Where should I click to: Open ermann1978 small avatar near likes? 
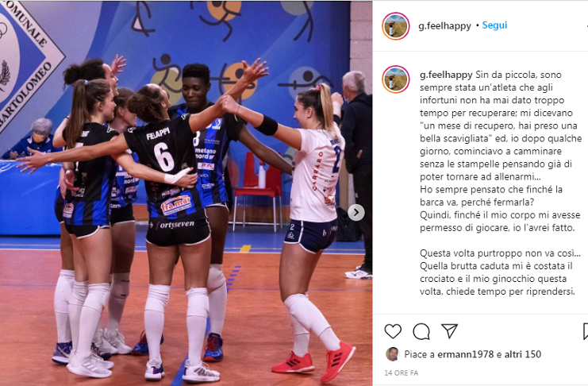tap(392, 354)
